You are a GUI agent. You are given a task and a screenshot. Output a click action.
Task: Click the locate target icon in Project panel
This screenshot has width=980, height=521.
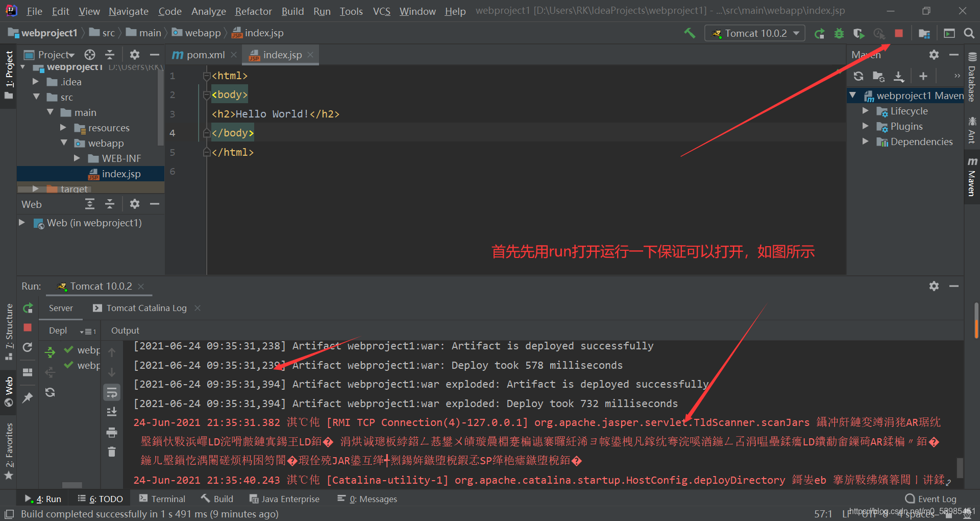(x=90, y=55)
